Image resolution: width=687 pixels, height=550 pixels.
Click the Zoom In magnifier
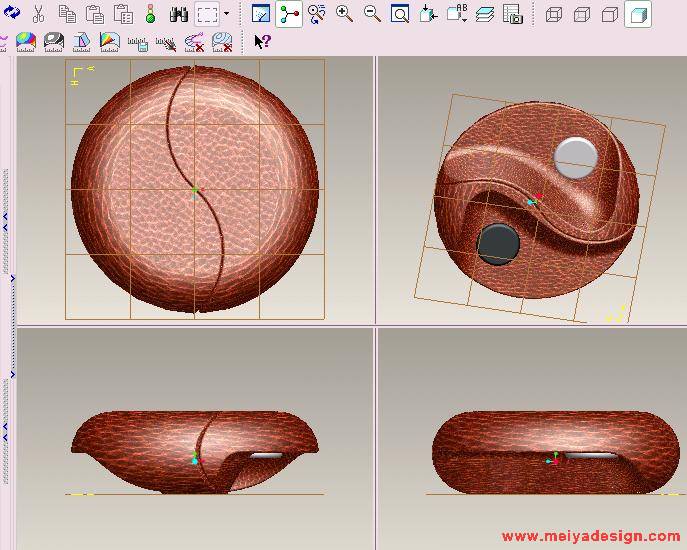[344, 14]
